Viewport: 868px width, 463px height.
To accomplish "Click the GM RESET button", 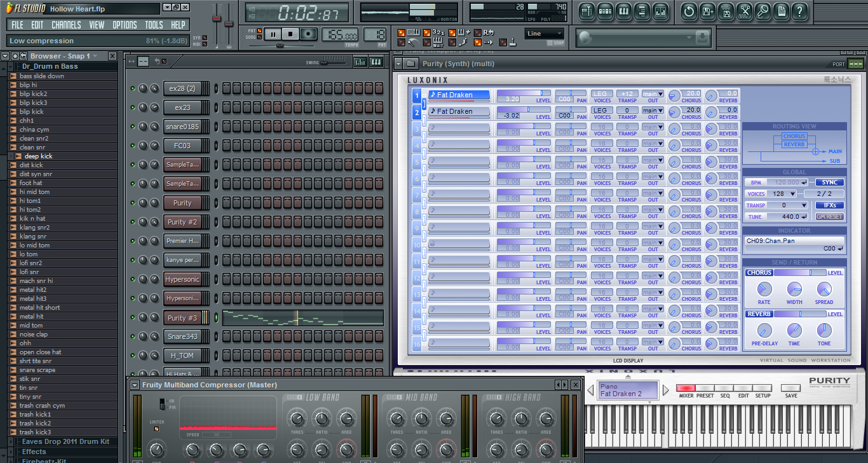I will click(x=829, y=217).
